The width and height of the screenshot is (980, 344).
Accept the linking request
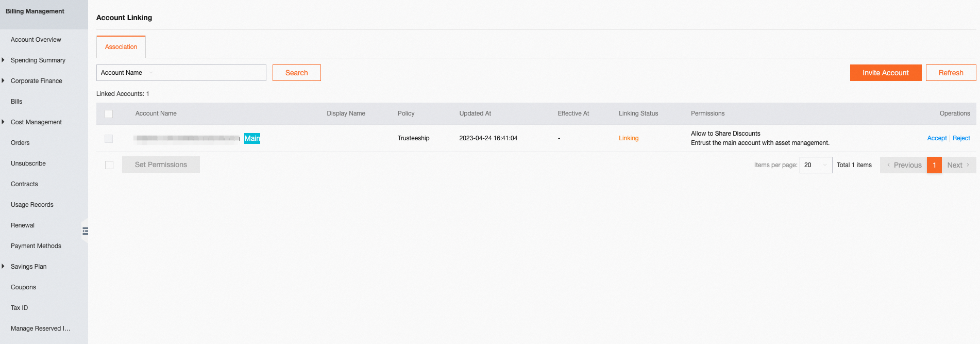coord(937,138)
